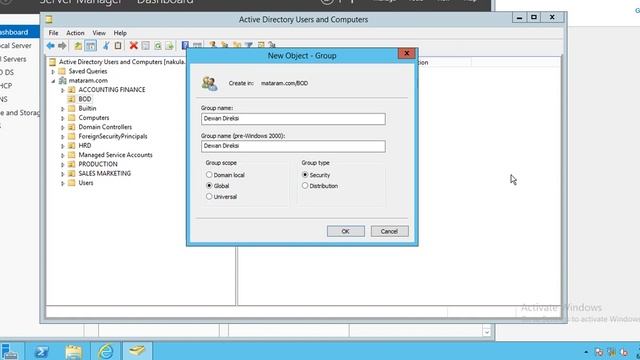The image size is (640, 360).
Task: Select Dashboard in Server Manager sidebar
Action: click(x=20, y=32)
